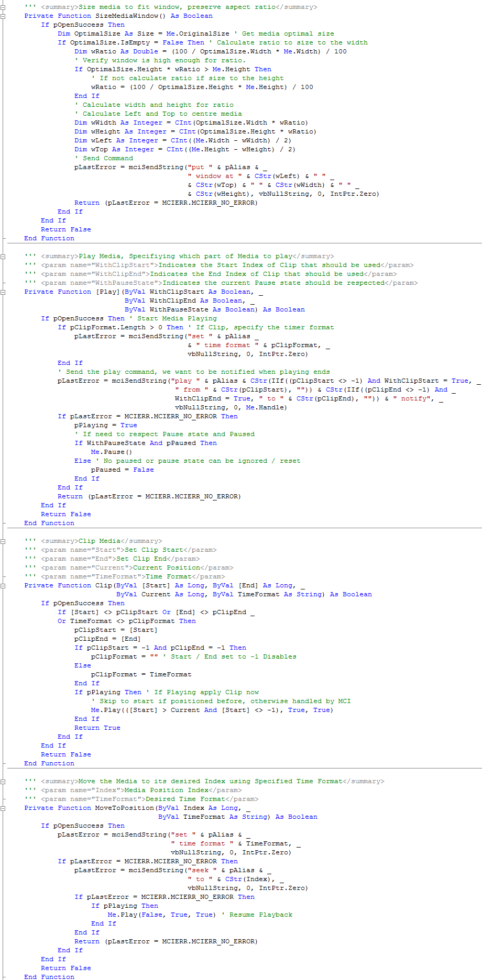The height and width of the screenshot is (980, 482).
Task: Click the 'Private Function Clip(ByVal [Start] As Long' line
Action: pyautogui.click(x=165, y=586)
